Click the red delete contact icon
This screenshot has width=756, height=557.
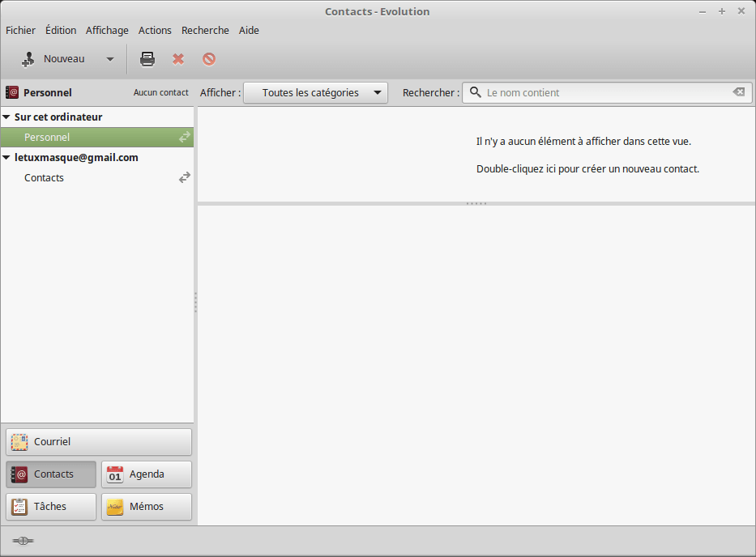tap(178, 59)
